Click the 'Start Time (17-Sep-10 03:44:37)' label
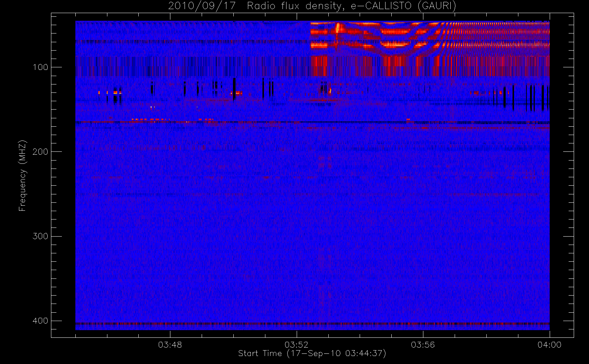This screenshot has width=589, height=364. 312,353
